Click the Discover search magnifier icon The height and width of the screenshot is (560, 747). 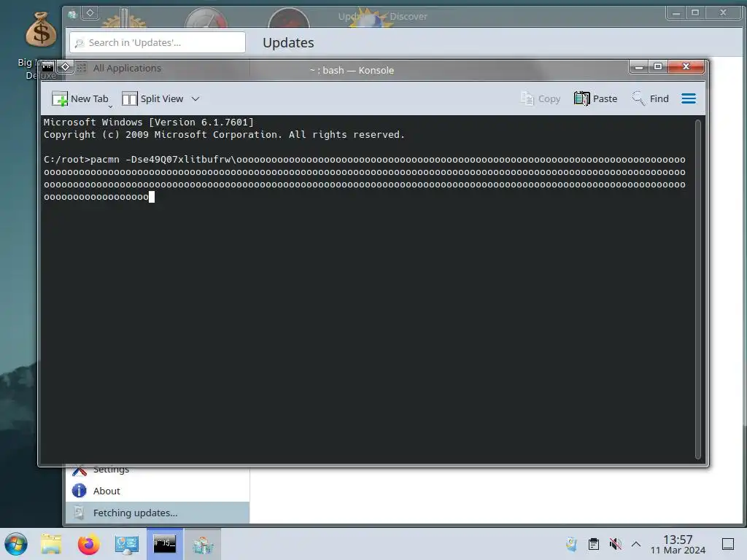pos(80,43)
